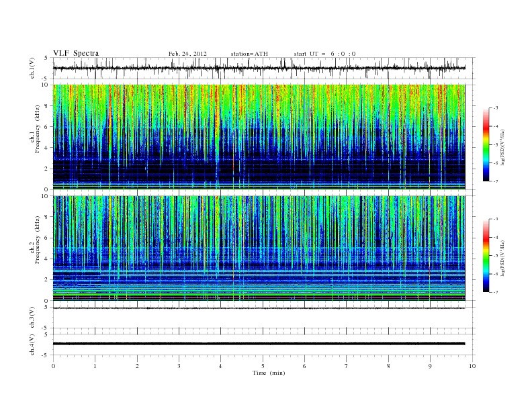
Task: Select the "Feb. 24, 2012" date text
Action: (187, 54)
